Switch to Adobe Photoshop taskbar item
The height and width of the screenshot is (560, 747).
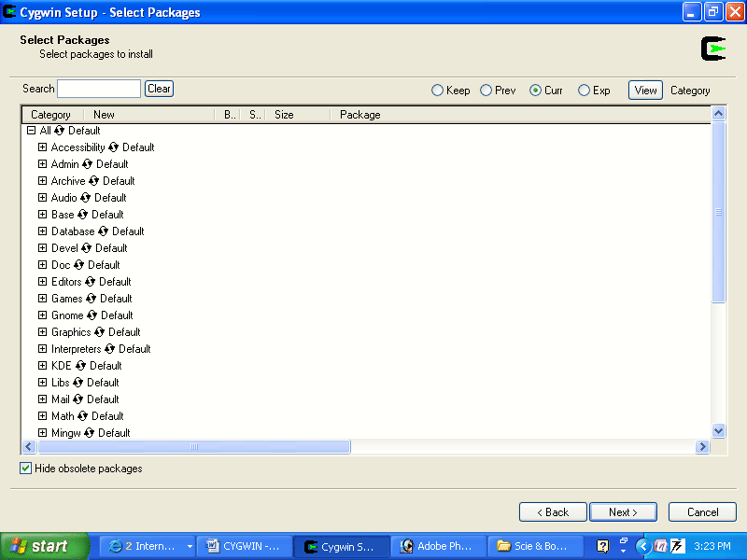438,546
